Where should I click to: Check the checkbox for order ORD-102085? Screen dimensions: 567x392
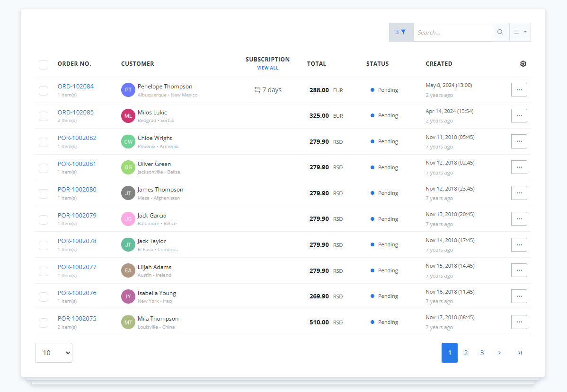(43, 116)
